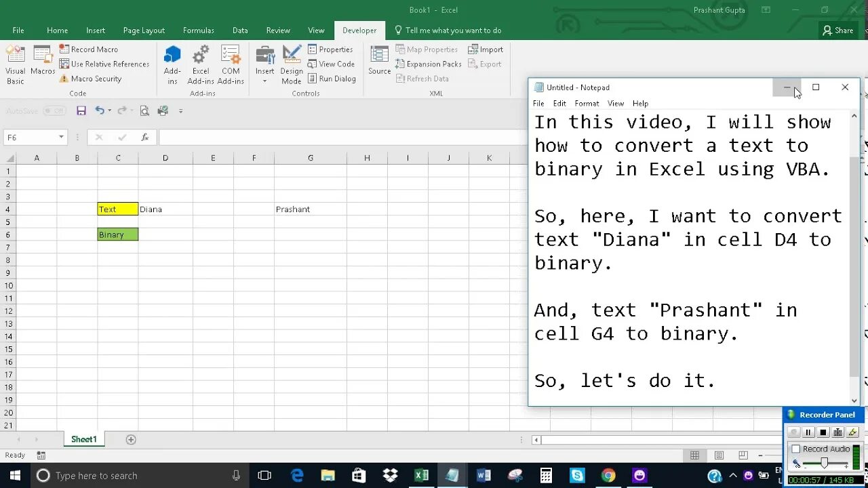The width and height of the screenshot is (868, 488).
Task: Select cell D4 containing Diana
Action: click(165, 209)
